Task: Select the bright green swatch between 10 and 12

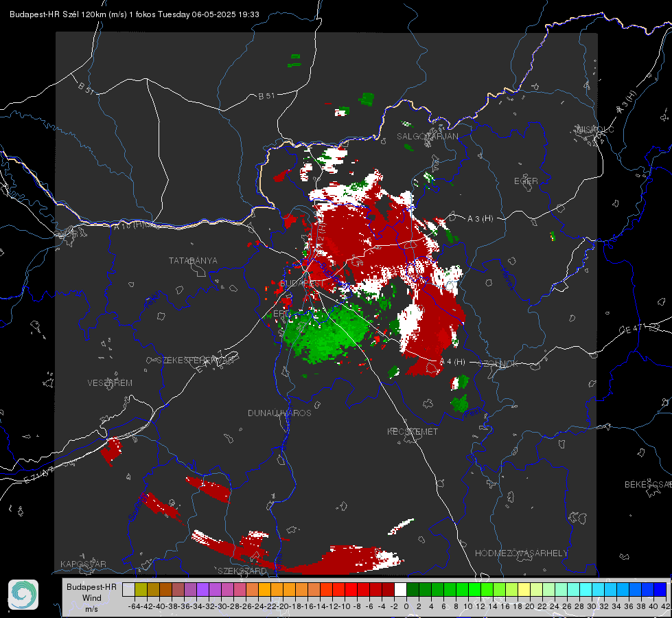Action: (x=474, y=589)
